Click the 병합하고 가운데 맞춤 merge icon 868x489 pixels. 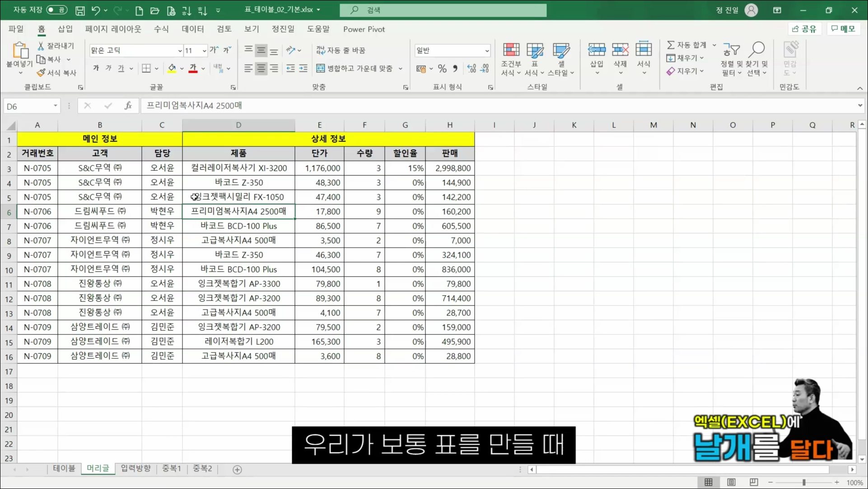pos(321,68)
